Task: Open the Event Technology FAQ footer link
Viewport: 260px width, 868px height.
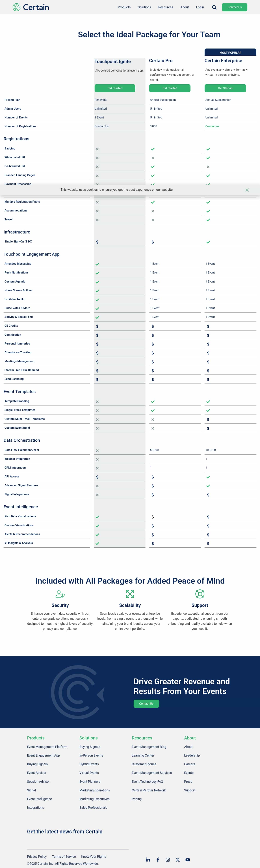Action: tap(147, 781)
